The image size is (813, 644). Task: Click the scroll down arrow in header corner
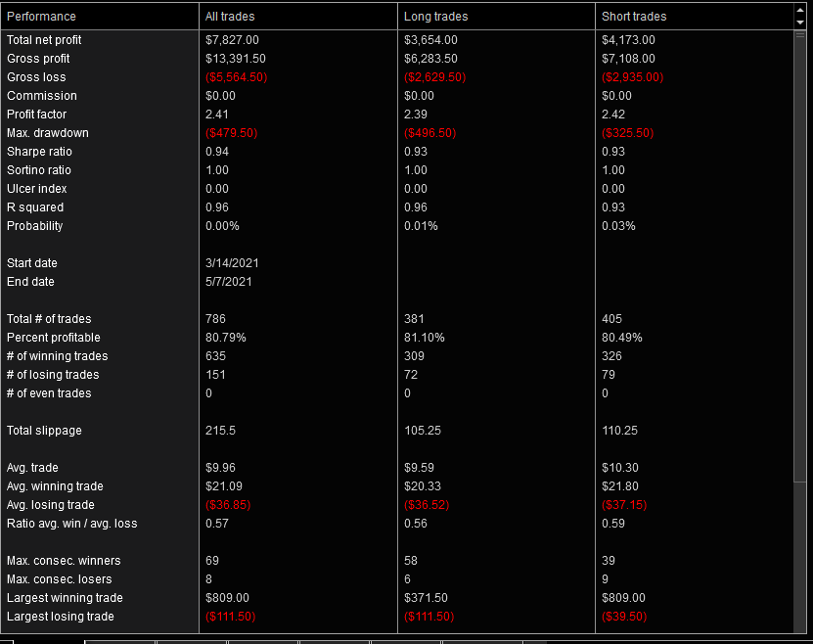point(800,22)
